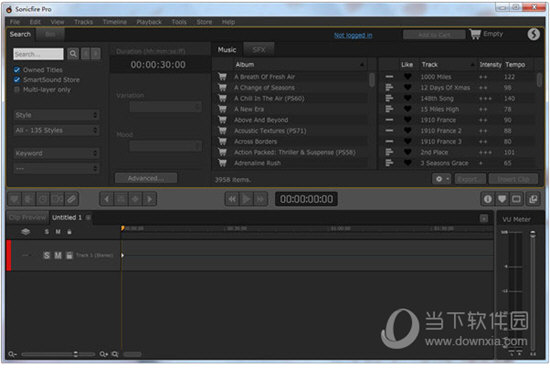Click the Export... button

click(470, 179)
